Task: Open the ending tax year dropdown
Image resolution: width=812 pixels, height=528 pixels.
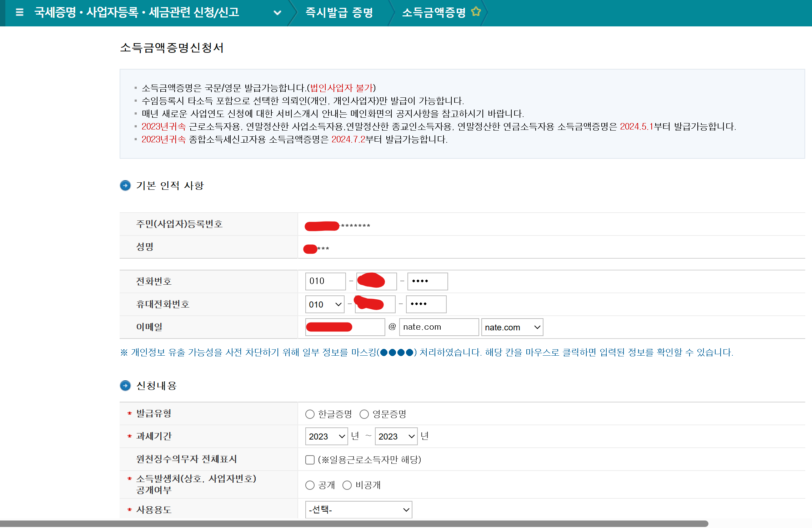Action: (396, 436)
